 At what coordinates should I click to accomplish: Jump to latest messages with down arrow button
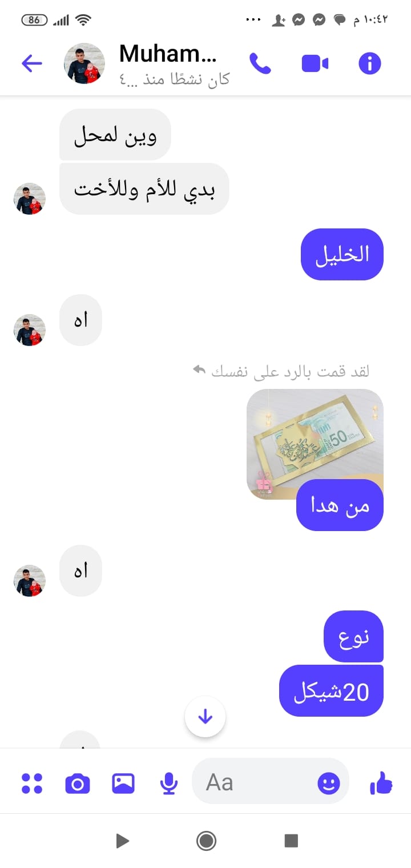pos(205,717)
